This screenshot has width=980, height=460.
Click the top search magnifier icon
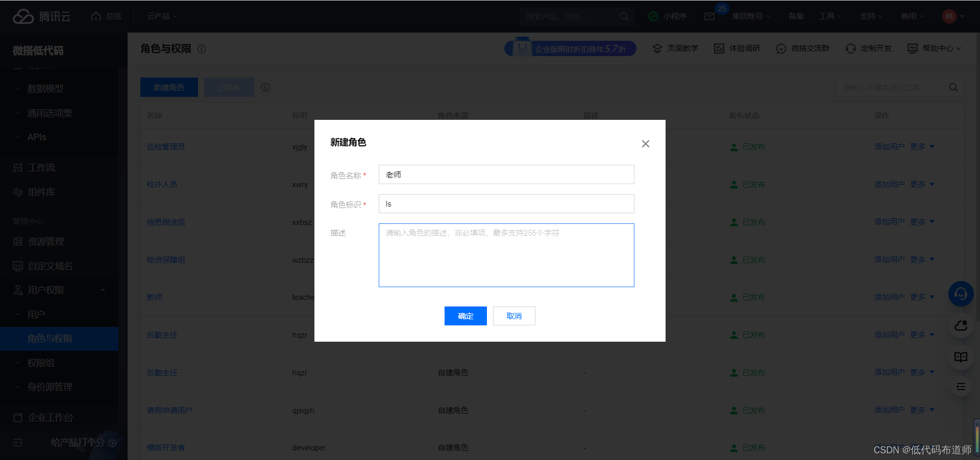coord(624,16)
